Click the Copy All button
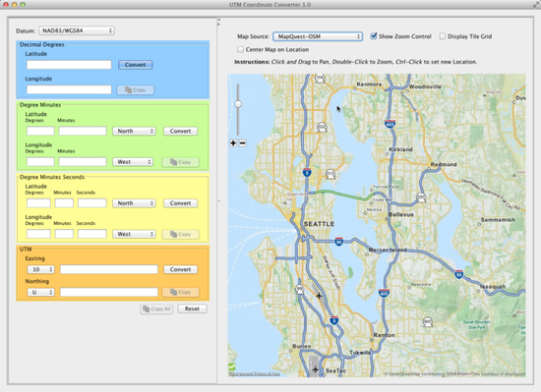The width and height of the screenshot is (541, 392). (x=156, y=309)
